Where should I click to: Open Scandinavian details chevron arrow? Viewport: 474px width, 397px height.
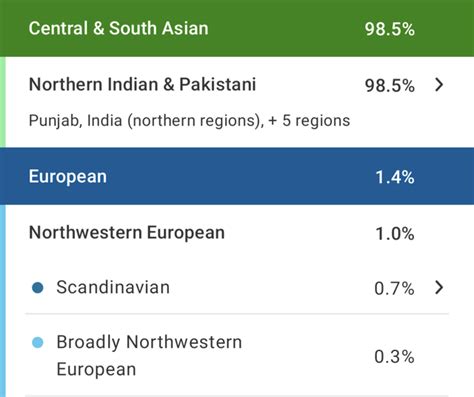[x=439, y=287]
